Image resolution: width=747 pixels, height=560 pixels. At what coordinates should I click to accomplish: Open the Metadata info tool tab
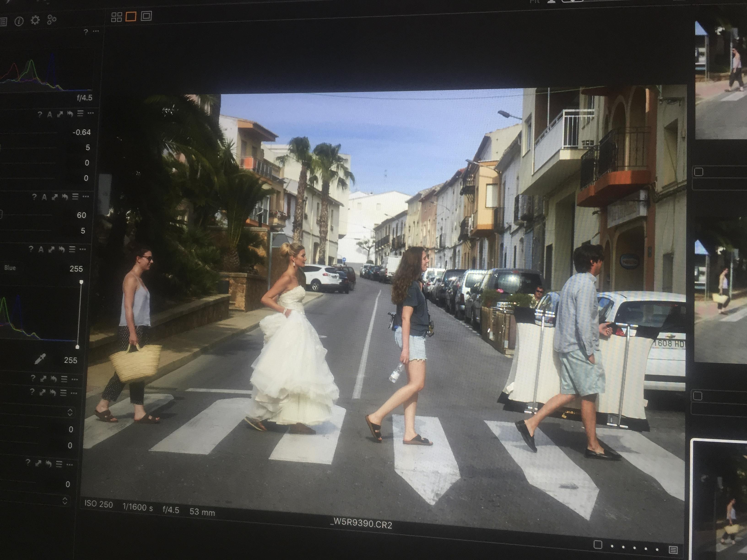pyautogui.click(x=19, y=22)
